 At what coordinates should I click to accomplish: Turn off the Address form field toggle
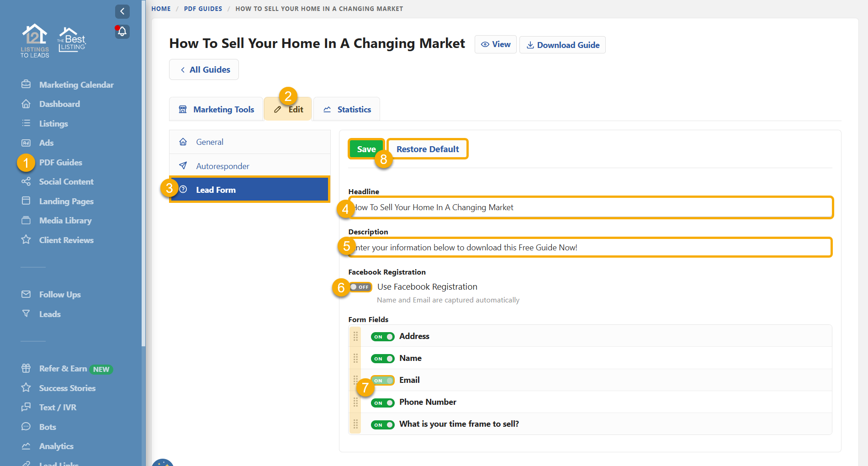[382, 337]
